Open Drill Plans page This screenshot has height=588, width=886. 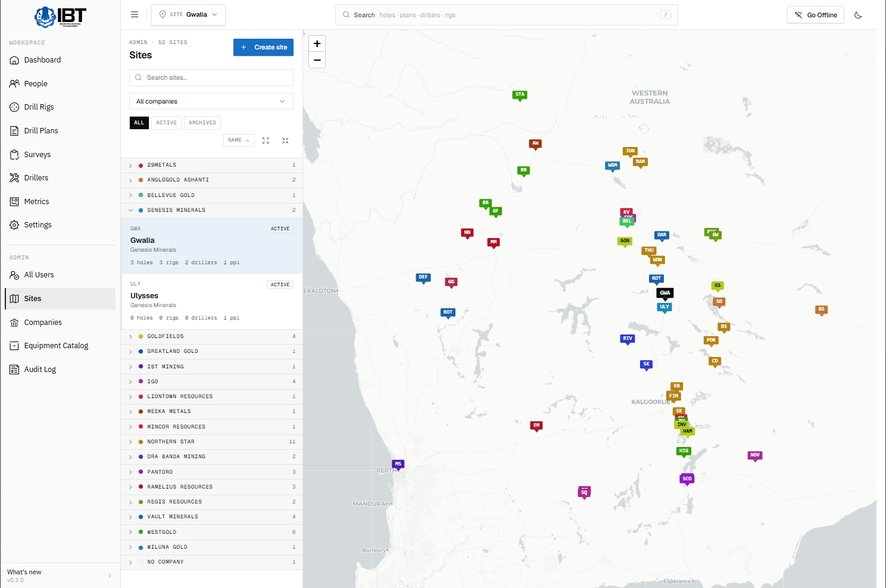60,131
